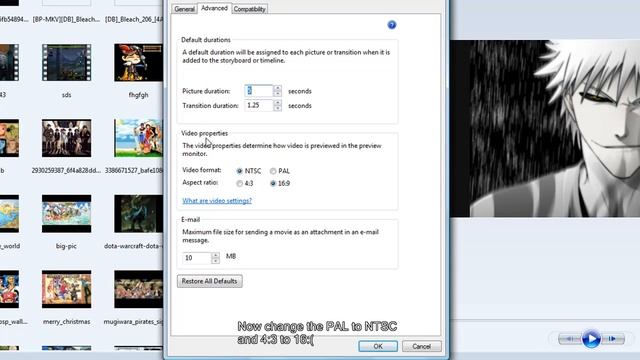Select the 2930259387_6f4a828dd image thumbnail
Image resolution: width=640 pixels, height=360 pixels.
[x=67, y=138]
